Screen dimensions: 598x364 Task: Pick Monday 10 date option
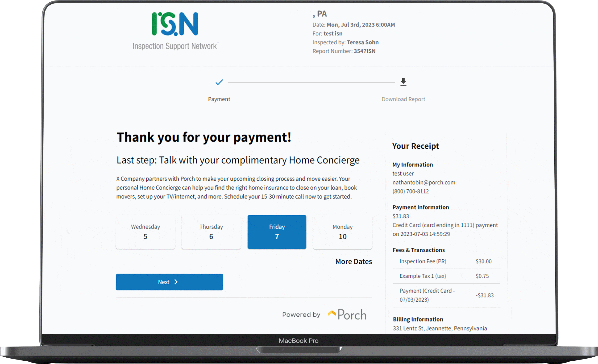342,232
